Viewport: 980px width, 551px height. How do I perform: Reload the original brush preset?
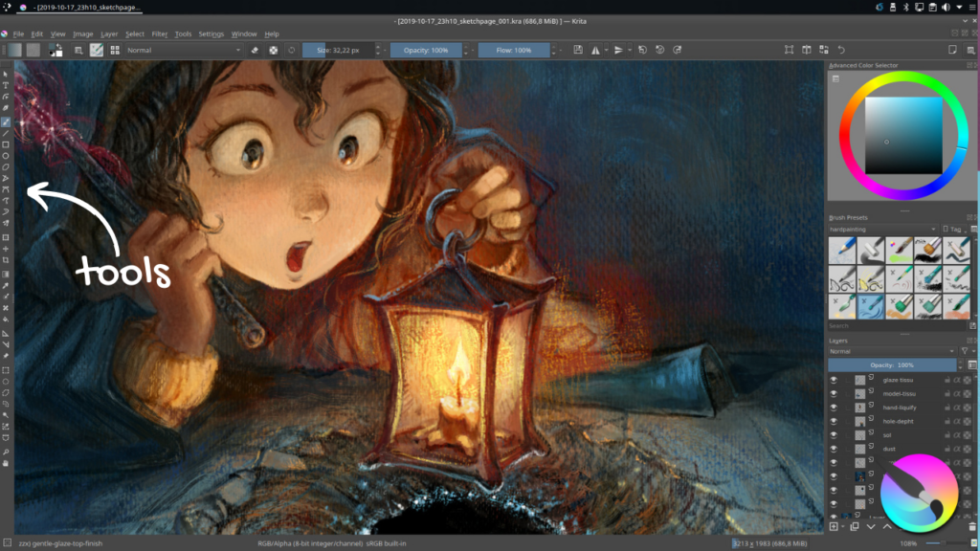[291, 50]
